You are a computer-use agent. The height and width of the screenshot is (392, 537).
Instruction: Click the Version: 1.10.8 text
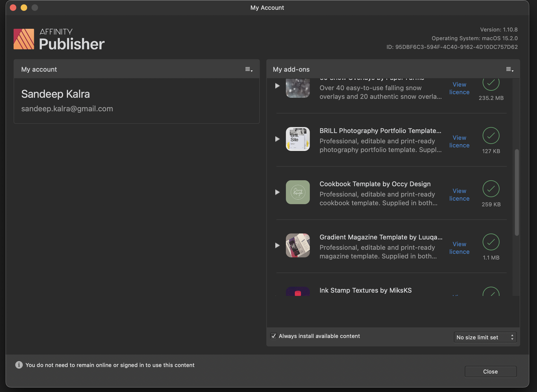[x=499, y=29]
